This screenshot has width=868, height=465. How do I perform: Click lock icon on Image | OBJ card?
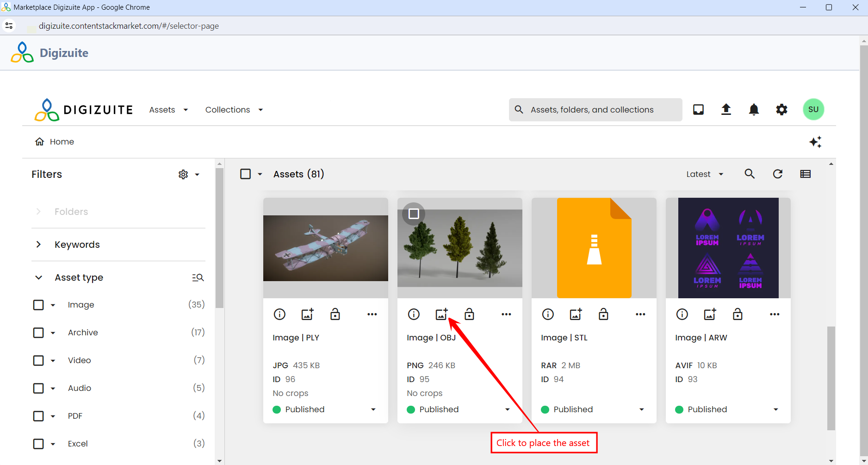click(x=469, y=314)
